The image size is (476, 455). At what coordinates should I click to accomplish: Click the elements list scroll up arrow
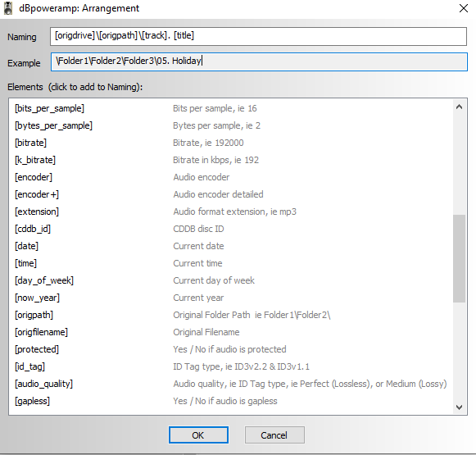coord(460,107)
